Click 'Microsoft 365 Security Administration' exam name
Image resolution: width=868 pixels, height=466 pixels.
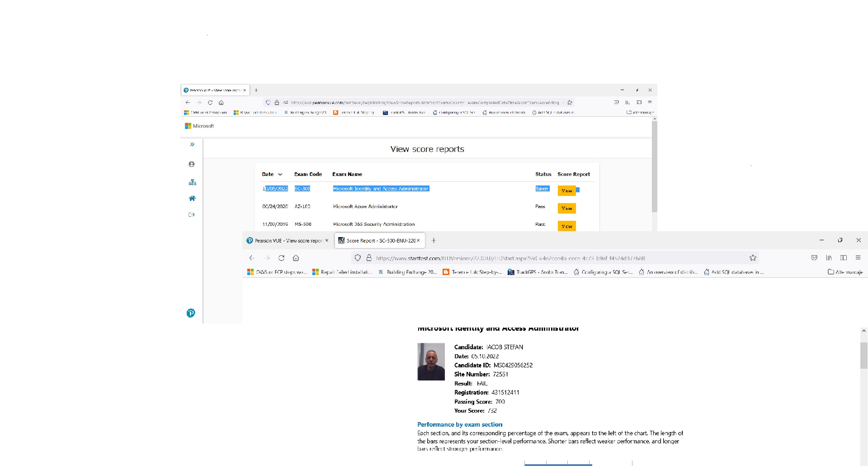click(x=373, y=224)
